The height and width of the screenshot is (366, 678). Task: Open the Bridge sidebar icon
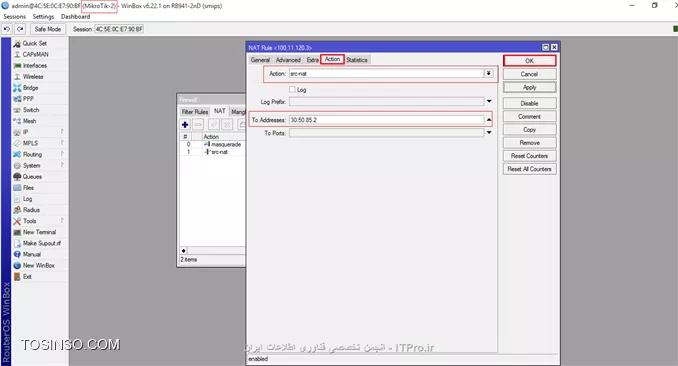[x=17, y=88]
